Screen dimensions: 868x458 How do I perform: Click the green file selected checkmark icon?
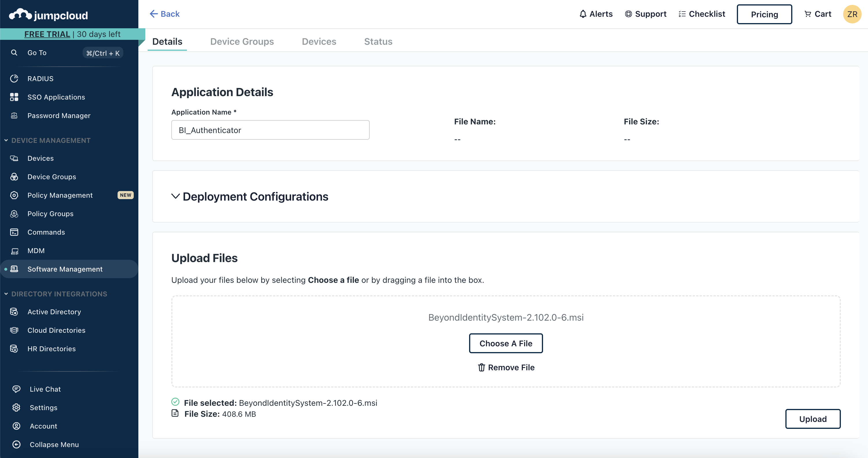[x=175, y=402]
